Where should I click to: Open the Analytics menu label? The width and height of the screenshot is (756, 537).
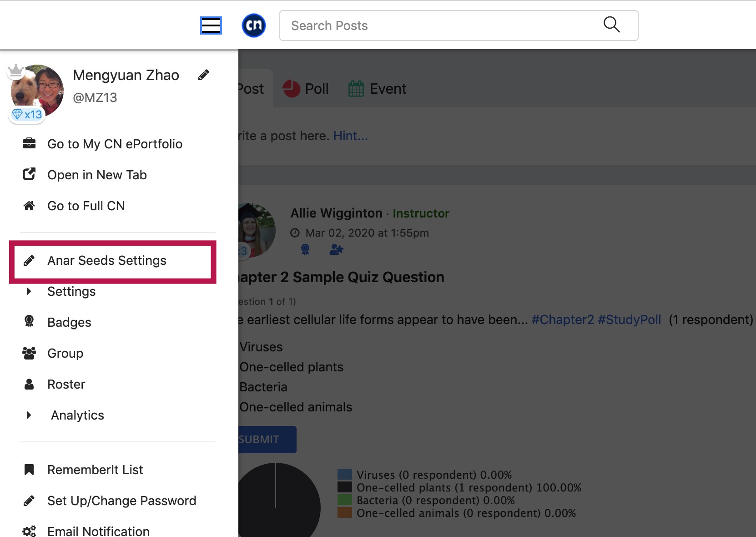tap(77, 415)
